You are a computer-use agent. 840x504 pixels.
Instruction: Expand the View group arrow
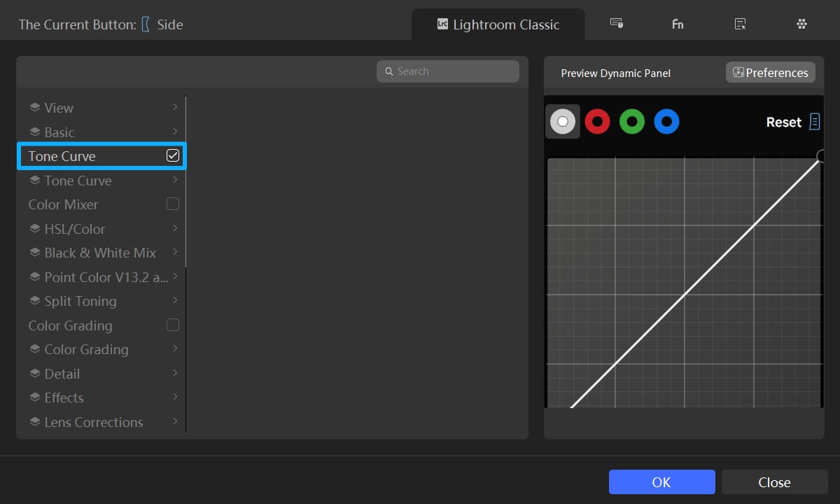click(174, 107)
